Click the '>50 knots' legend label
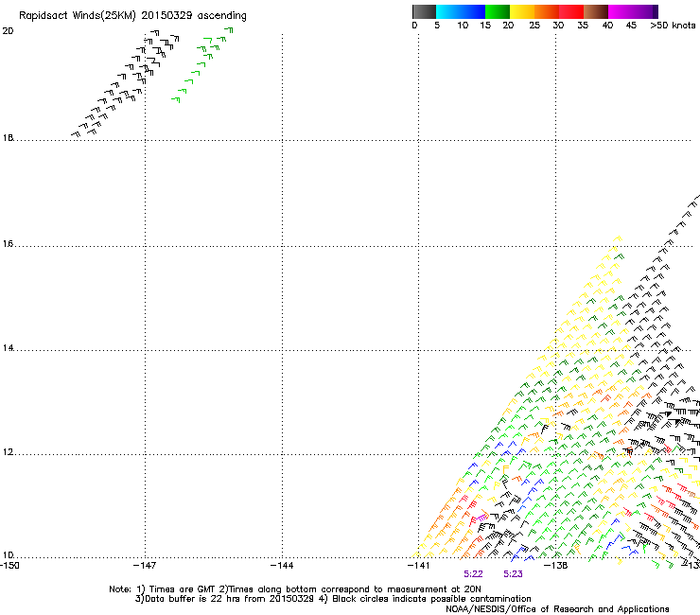Screen dimensions: 700x615 [673, 26]
